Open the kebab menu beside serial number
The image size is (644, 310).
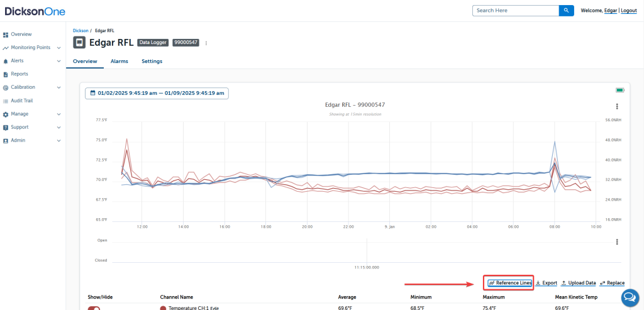[x=206, y=43]
